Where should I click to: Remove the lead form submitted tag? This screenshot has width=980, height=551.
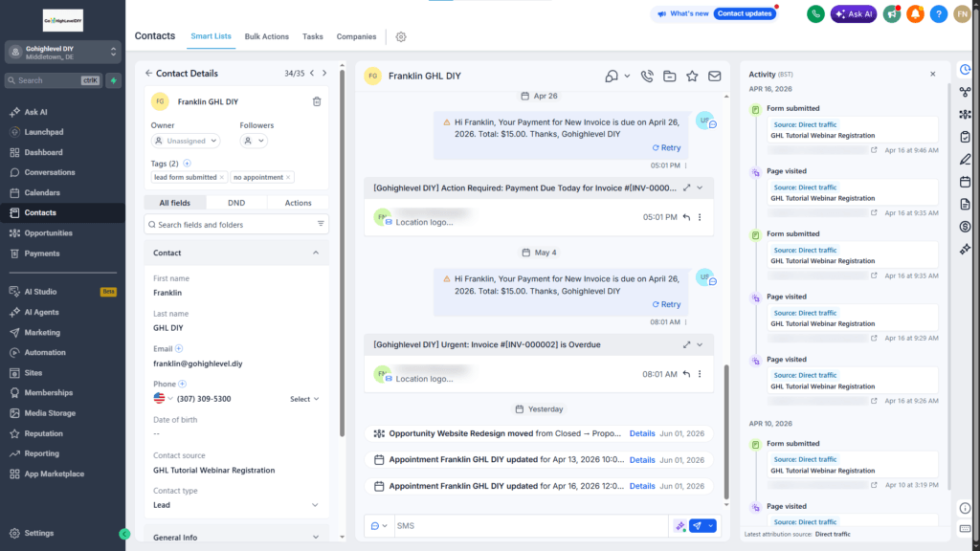[221, 177]
